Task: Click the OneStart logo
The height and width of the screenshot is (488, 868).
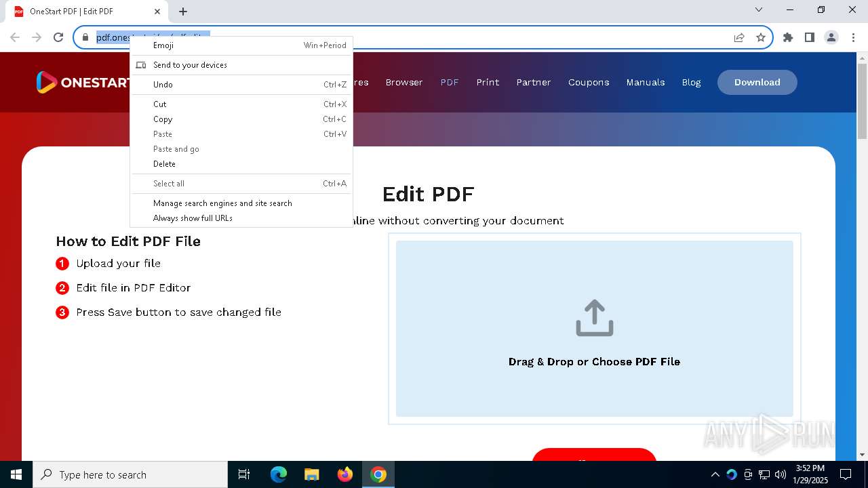Action: [x=82, y=82]
